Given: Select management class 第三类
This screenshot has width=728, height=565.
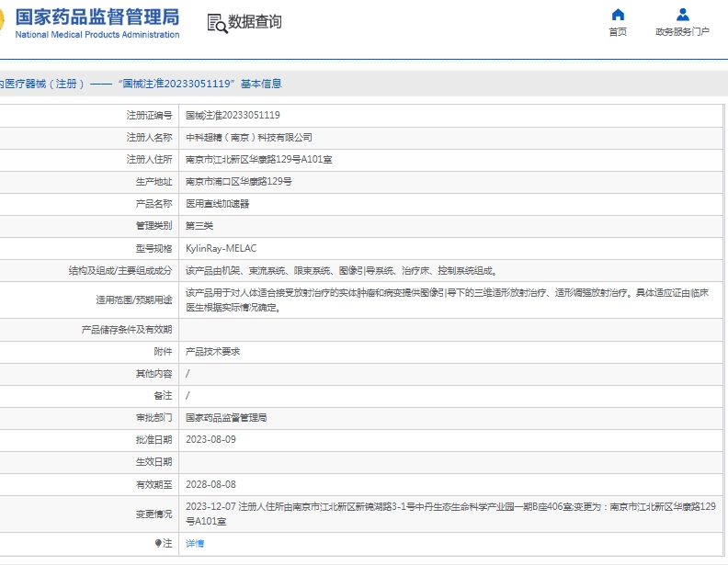Looking at the screenshot, I should coord(199,226).
